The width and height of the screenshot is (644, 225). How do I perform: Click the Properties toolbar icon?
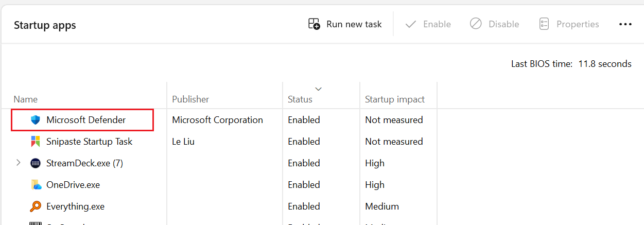pyautogui.click(x=544, y=24)
